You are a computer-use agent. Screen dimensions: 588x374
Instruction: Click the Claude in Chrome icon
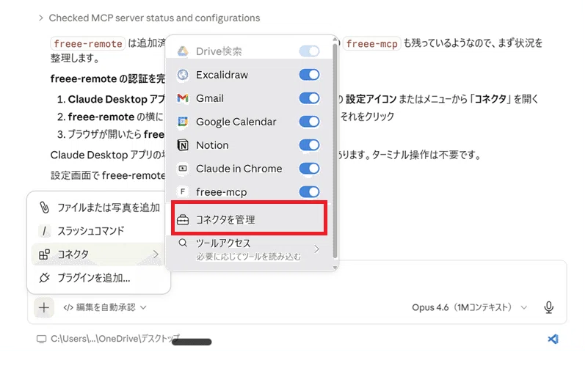click(x=183, y=169)
